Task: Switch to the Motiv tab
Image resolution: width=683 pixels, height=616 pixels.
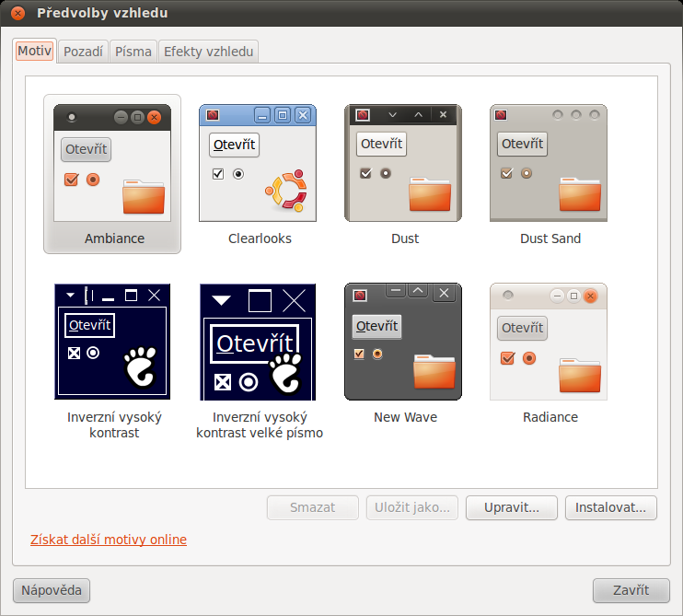Action: coord(34,51)
